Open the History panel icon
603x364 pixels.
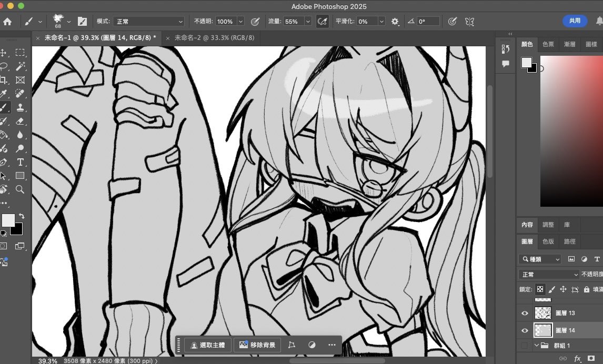(505, 49)
